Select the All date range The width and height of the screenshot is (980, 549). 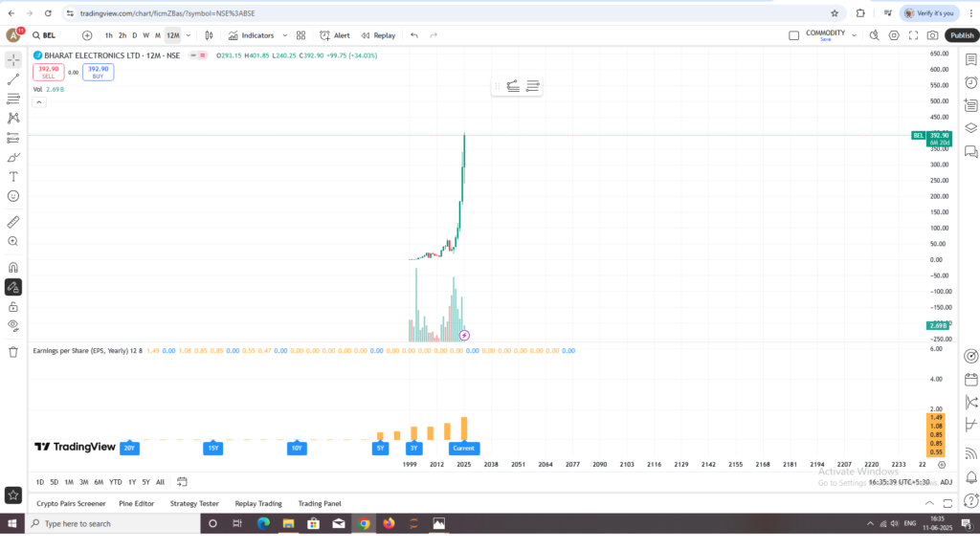pyautogui.click(x=160, y=482)
